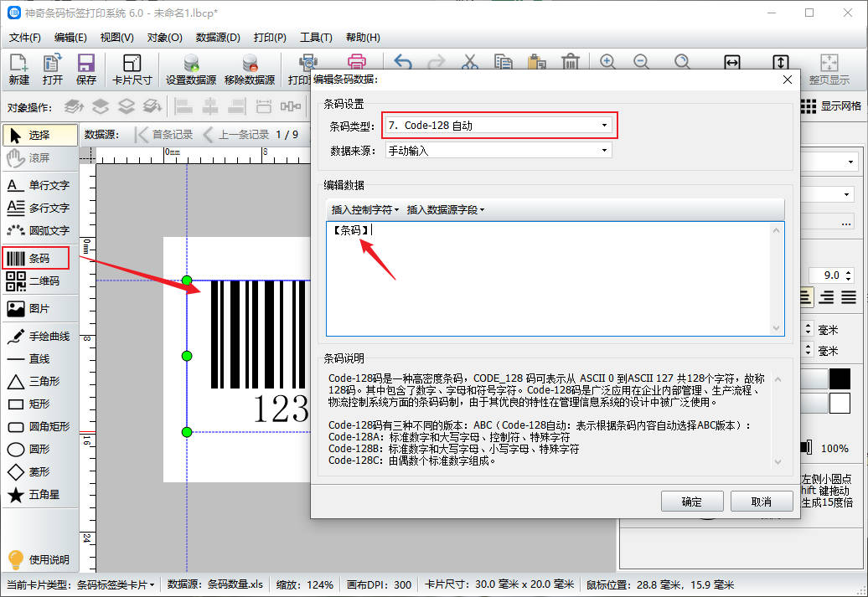
Task: Open the second dropdown in the right panel
Action: tap(846, 195)
